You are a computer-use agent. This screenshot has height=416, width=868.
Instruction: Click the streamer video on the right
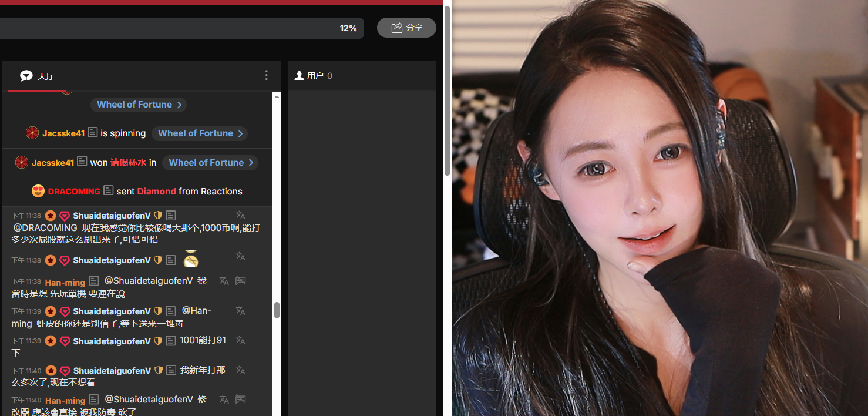(x=659, y=208)
